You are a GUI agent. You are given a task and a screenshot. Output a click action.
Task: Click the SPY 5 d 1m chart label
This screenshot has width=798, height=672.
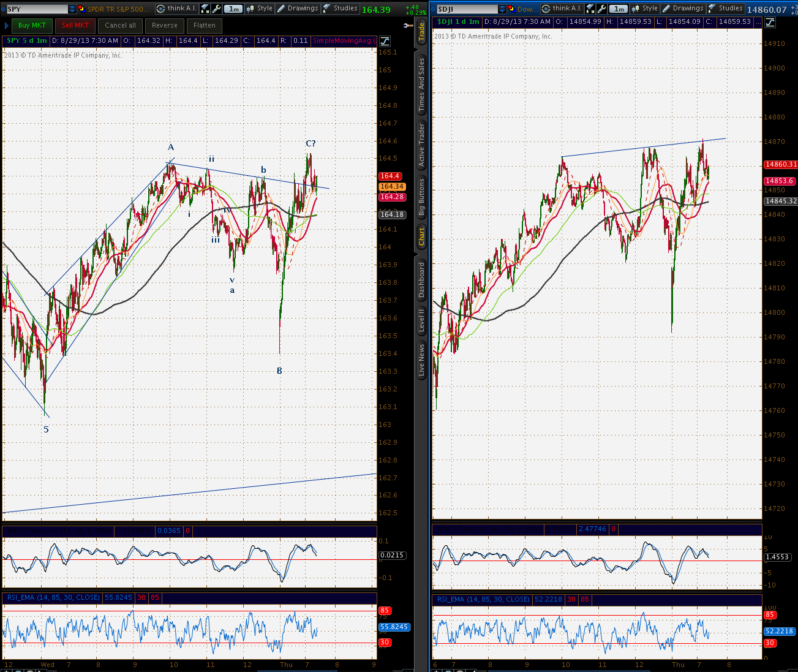pos(26,40)
